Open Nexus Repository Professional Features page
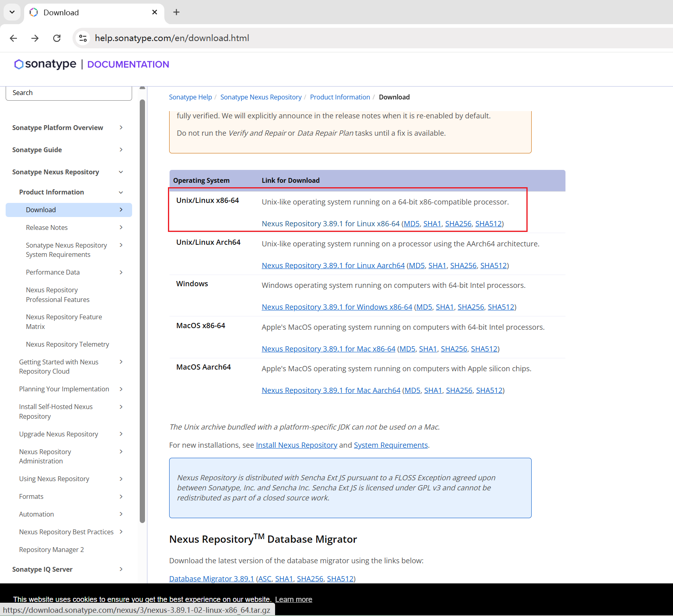673x616 pixels. (x=58, y=295)
